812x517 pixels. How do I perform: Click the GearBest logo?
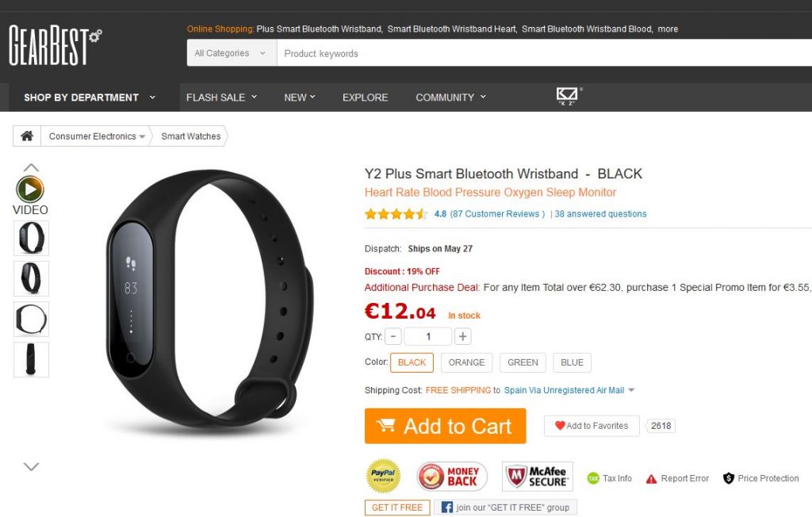point(55,45)
